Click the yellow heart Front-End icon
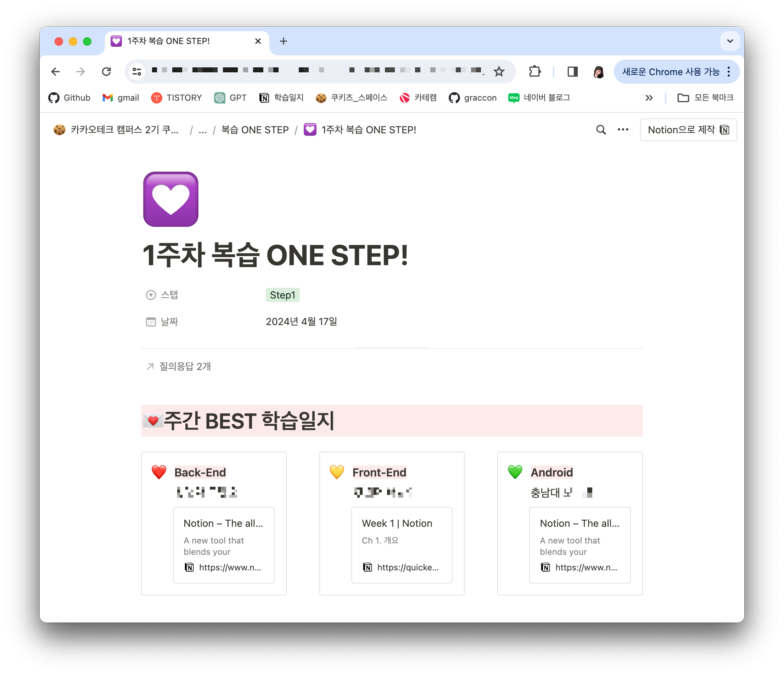Viewport: 784px width, 675px height. point(337,472)
